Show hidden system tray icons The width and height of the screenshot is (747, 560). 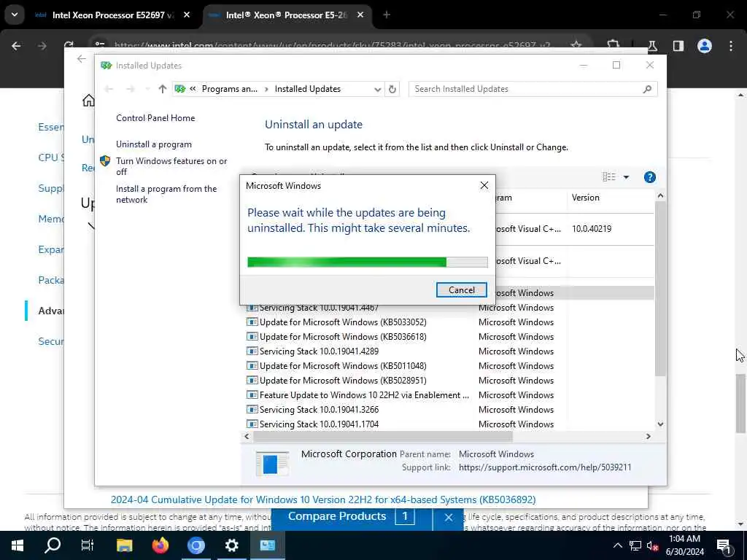pyautogui.click(x=617, y=545)
